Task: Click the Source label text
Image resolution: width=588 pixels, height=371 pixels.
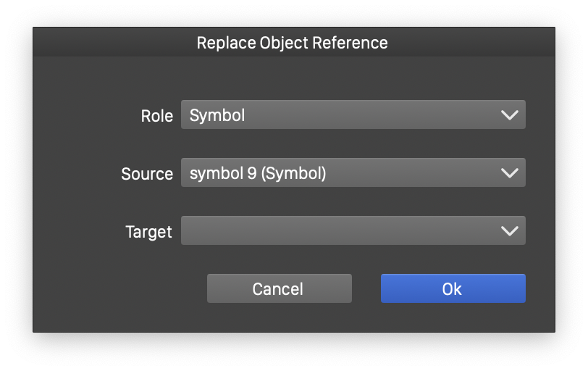Action: coord(147,174)
